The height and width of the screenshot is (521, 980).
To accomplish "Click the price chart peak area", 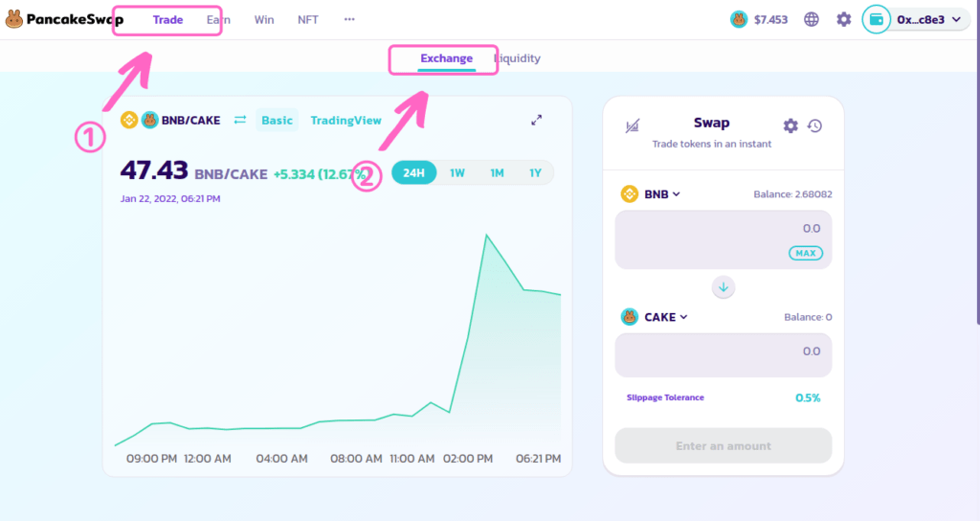I will click(487, 237).
